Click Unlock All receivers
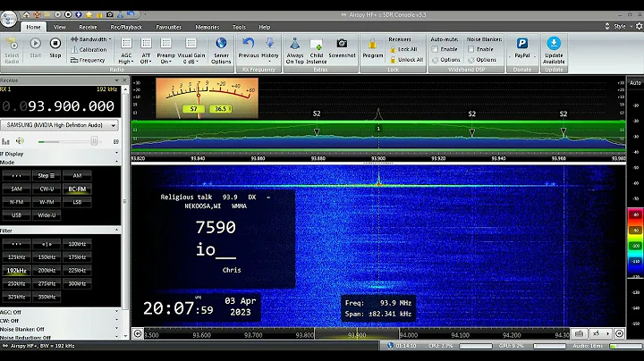This screenshot has height=361, width=644. click(406, 60)
